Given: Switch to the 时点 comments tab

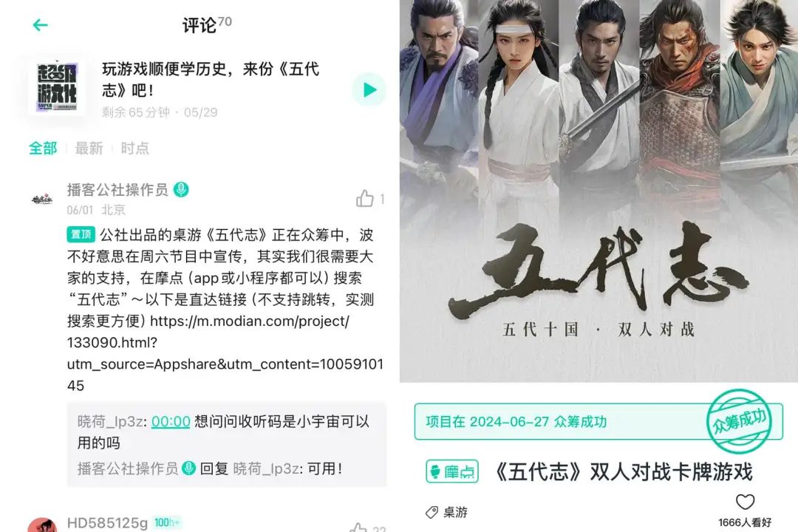Looking at the screenshot, I should [x=135, y=148].
